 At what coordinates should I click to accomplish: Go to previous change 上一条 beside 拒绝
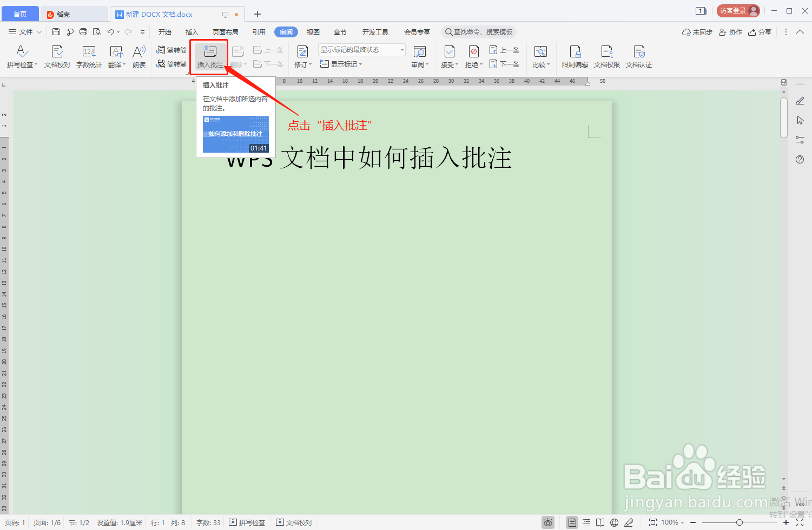[x=504, y=50]
